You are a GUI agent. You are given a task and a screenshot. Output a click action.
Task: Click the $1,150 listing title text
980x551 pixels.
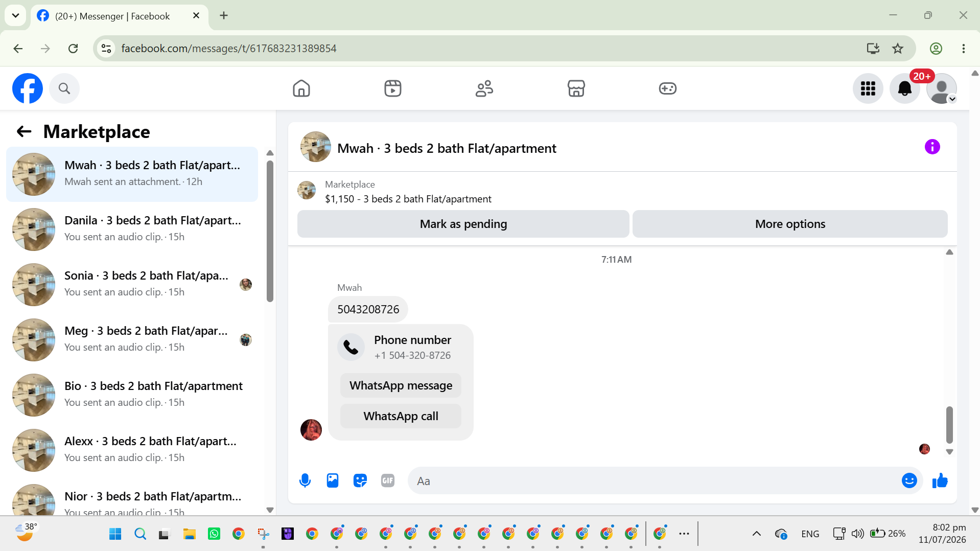click(x=408, y=199)
